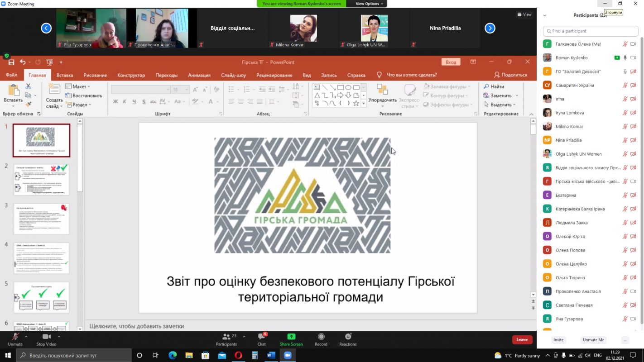The image size is (644, 362).
Task: Pick the star shape in the shapes gallery
Action: 356,103
